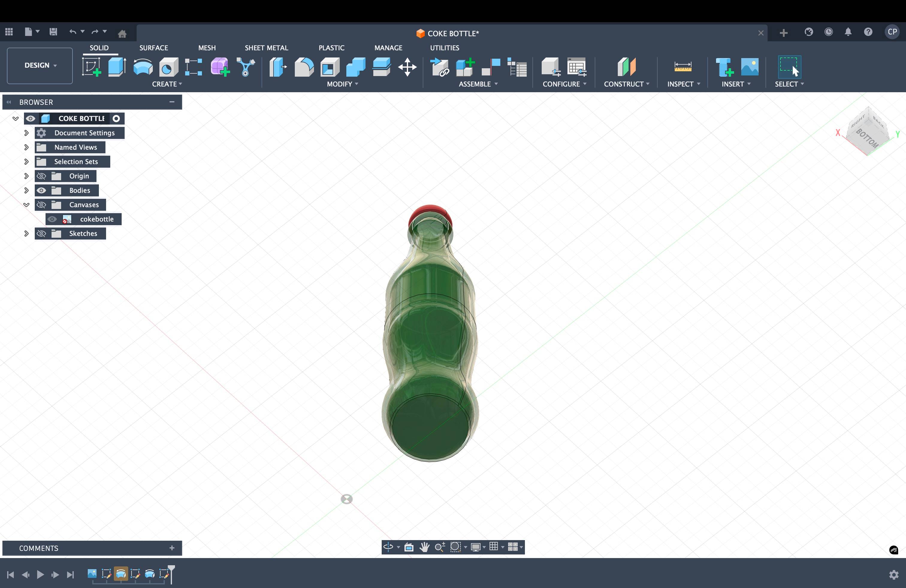Switch to the MANAGE tab

tap(388, 48)
